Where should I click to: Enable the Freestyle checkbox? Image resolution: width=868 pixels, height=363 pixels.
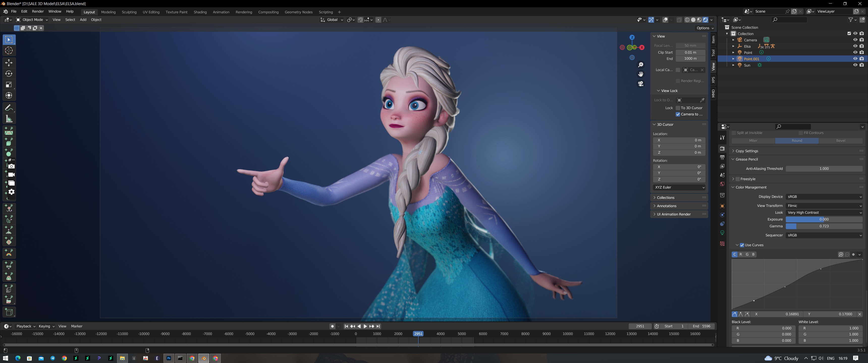click(738, 179)
